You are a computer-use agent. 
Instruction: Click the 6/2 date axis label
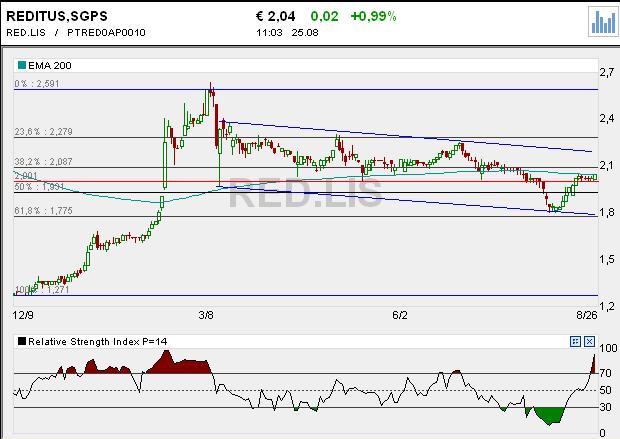pyautogui.click(x=400, y=315)
